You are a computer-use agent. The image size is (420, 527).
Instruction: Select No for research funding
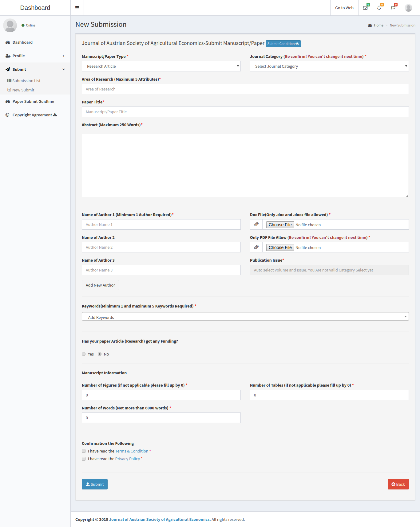(x=100, y=354)
